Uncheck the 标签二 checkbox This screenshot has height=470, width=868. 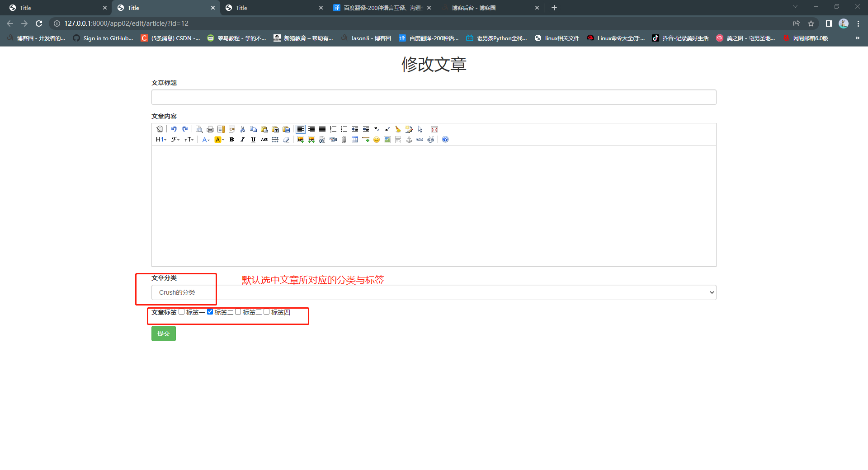(x=210, y=312)
